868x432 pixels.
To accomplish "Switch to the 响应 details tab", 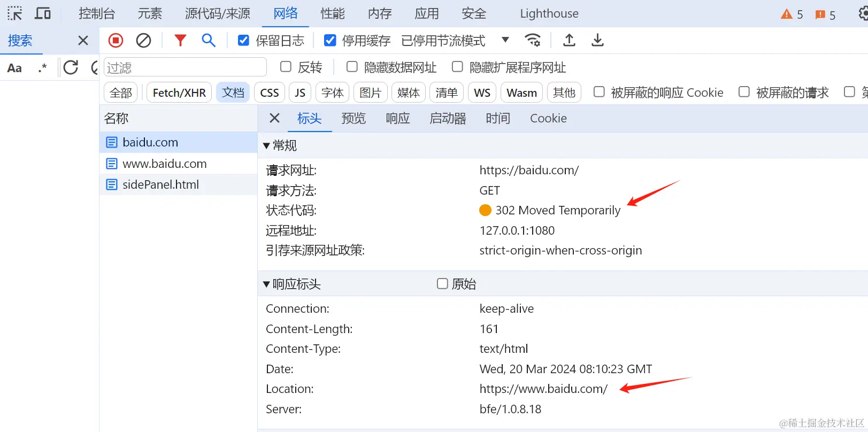I will (x=398, y=118).
